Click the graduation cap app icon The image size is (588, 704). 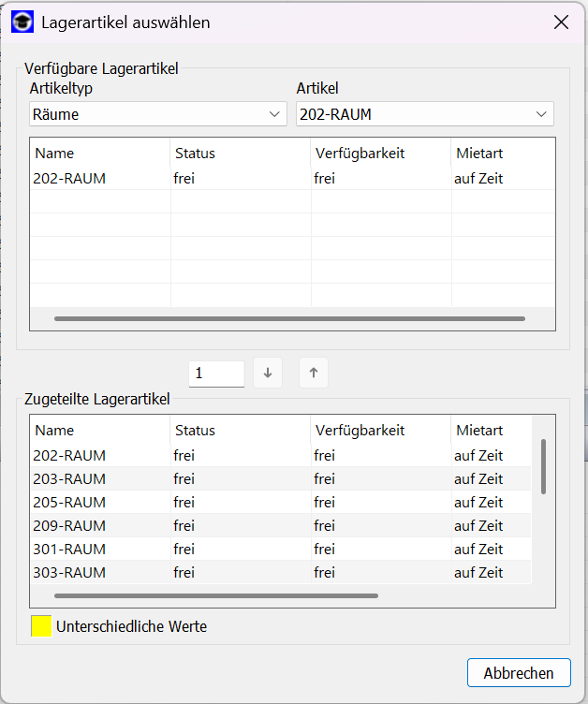(x=22, y=22)
